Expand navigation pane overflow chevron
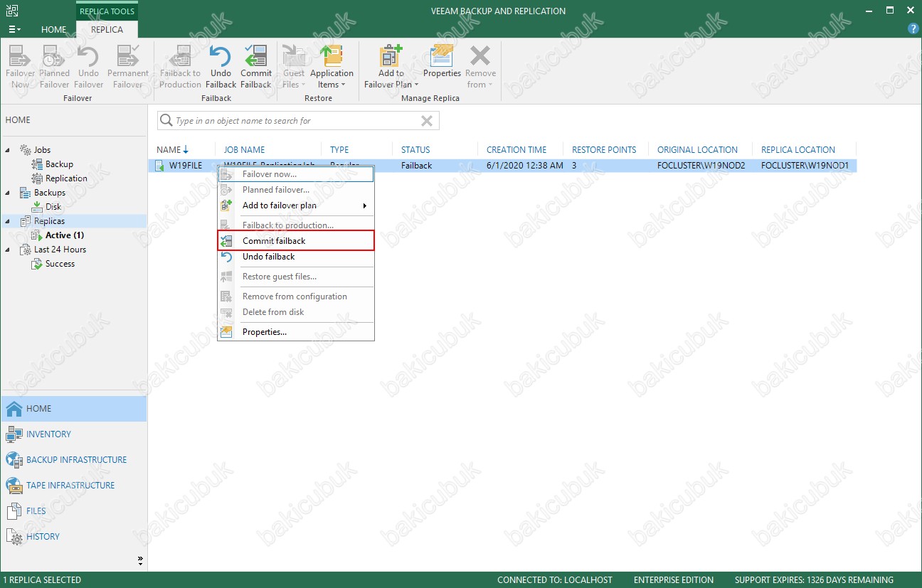The image size is (922, 588). pyautogui.click(x=140, y=560)
